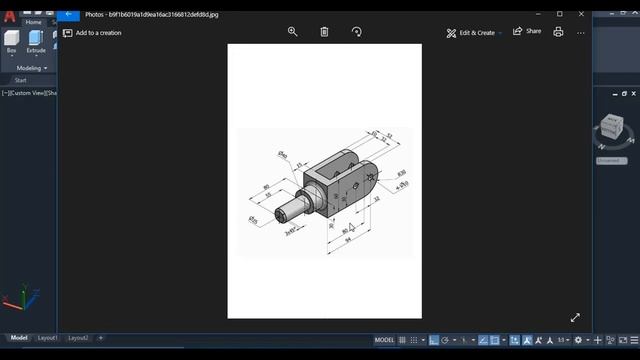Switch to the Layout1 tab
Viewport: 640px width, 360px height.
click(47, 338)
